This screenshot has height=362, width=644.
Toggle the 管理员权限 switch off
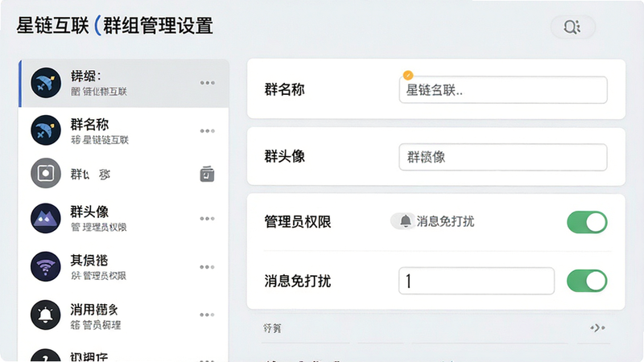(x=587, y=223)
